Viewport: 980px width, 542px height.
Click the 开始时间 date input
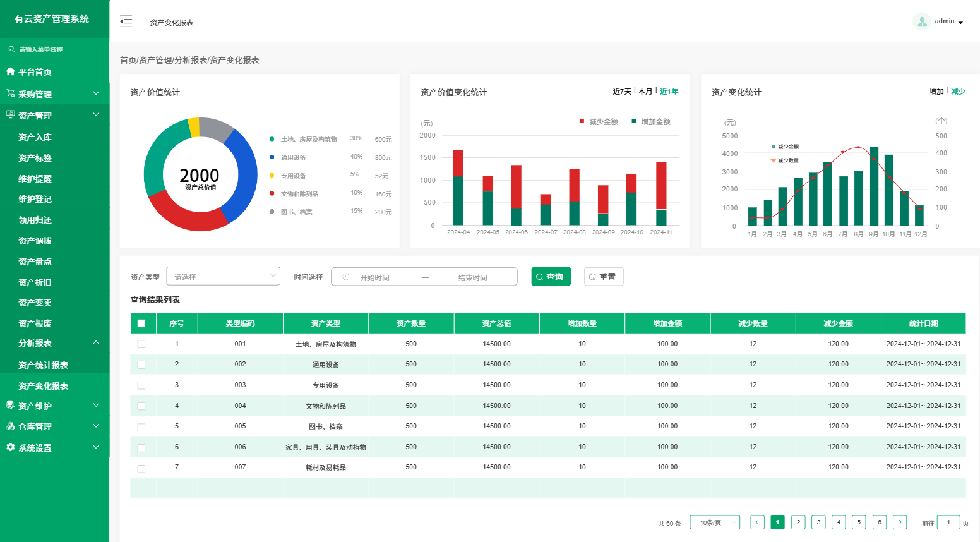(374, 277)
